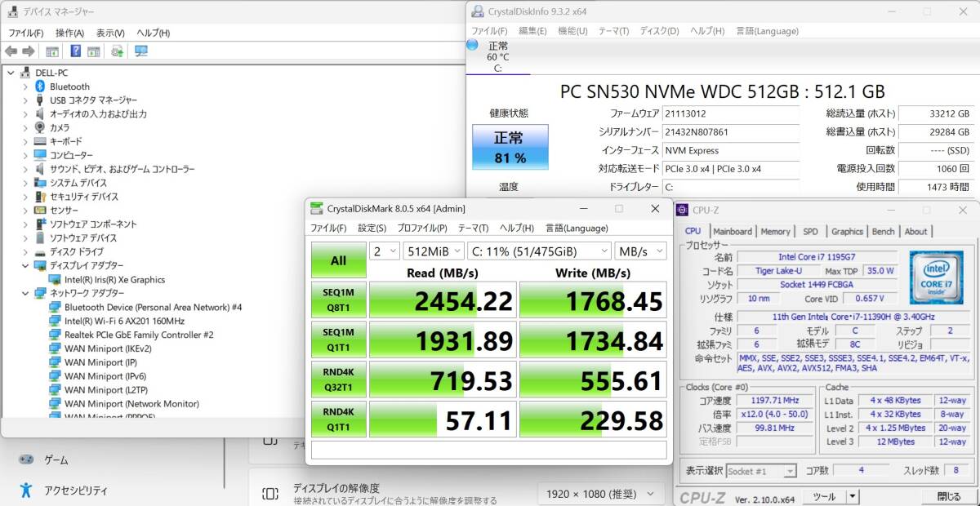Click the Forward arrow in Device Manager toolbar
The width and height of the screenshot is (980, 506).
coord(29,51)
